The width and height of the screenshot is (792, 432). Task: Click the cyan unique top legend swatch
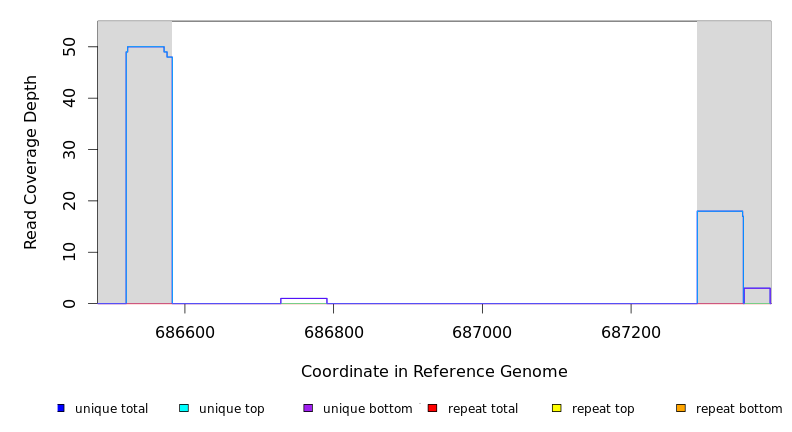[x=184, y=408]
